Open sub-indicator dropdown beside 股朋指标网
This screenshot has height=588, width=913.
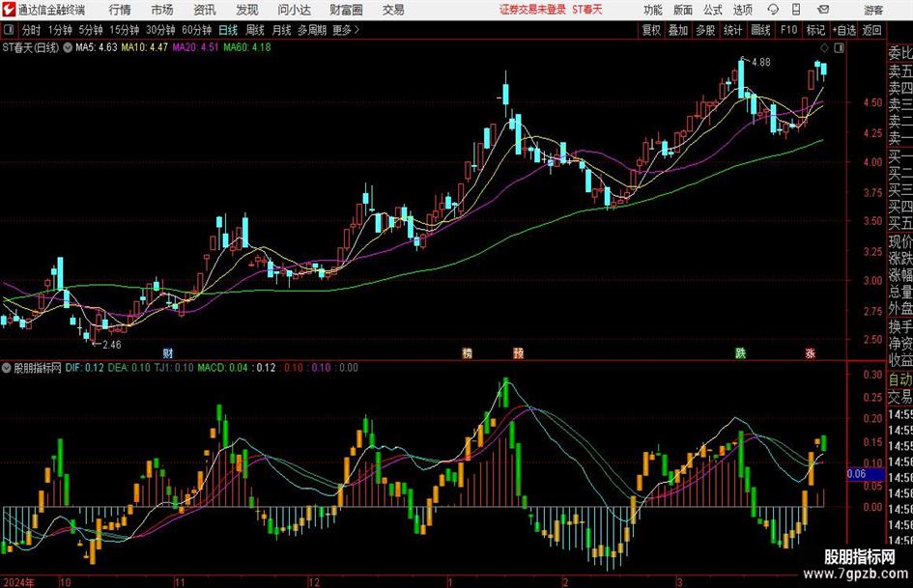(x=7, y=368)
